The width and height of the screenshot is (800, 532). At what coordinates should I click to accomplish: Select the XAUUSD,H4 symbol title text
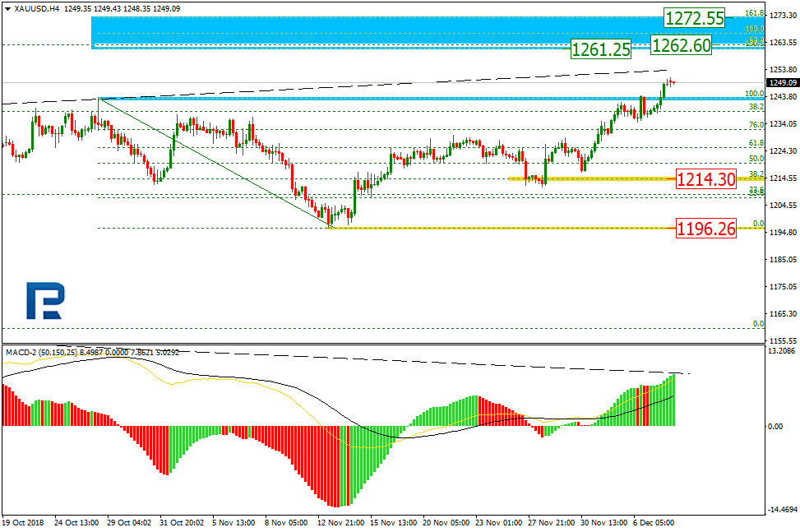coord(35,9)
